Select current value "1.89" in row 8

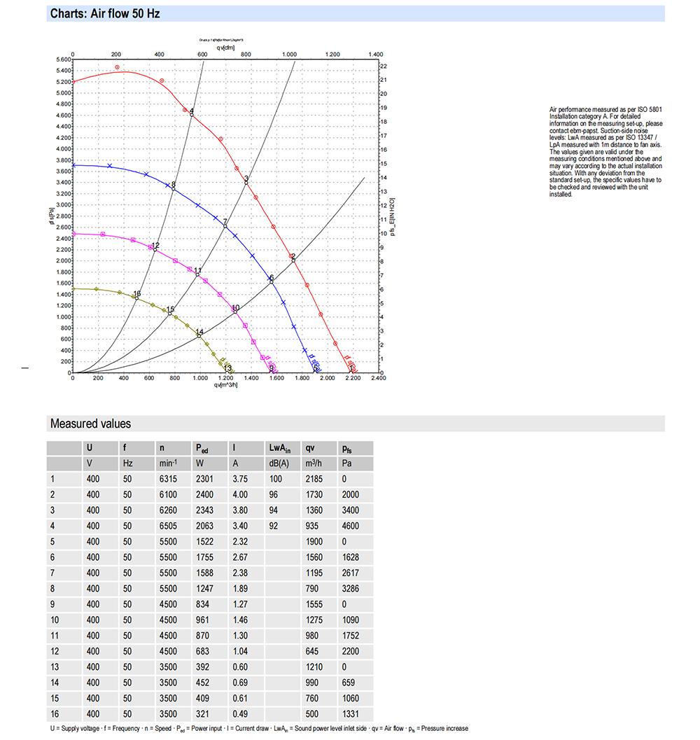[x=240, y=589]
